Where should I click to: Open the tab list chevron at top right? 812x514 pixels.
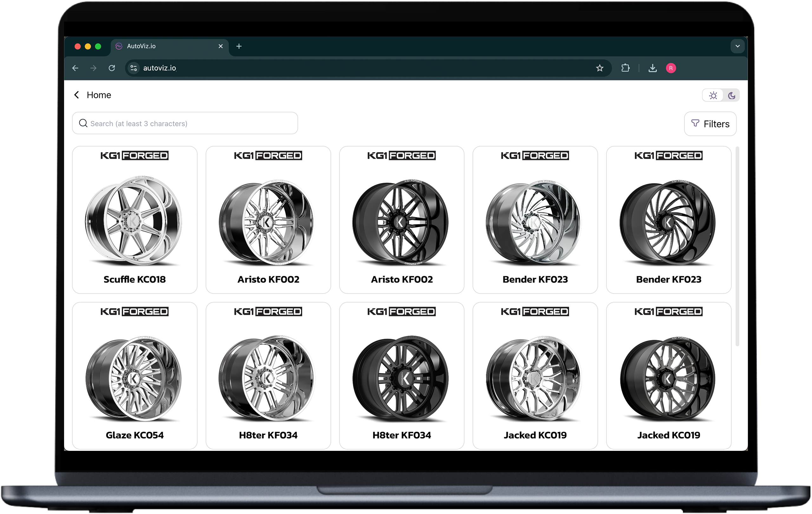[738, 46]
